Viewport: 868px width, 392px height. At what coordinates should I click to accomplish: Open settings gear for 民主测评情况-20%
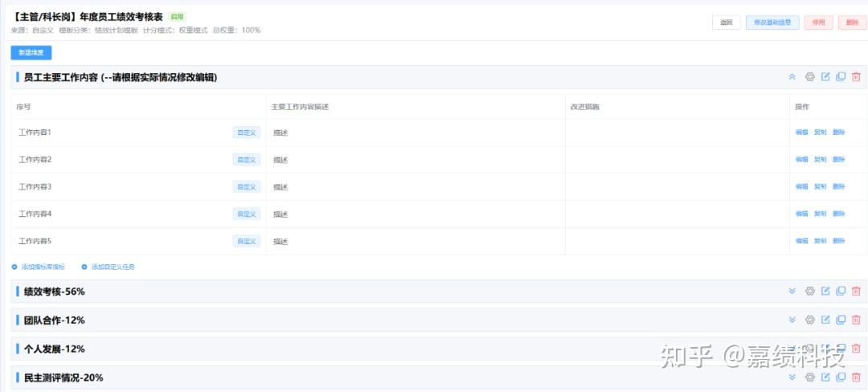pos(810,377)
